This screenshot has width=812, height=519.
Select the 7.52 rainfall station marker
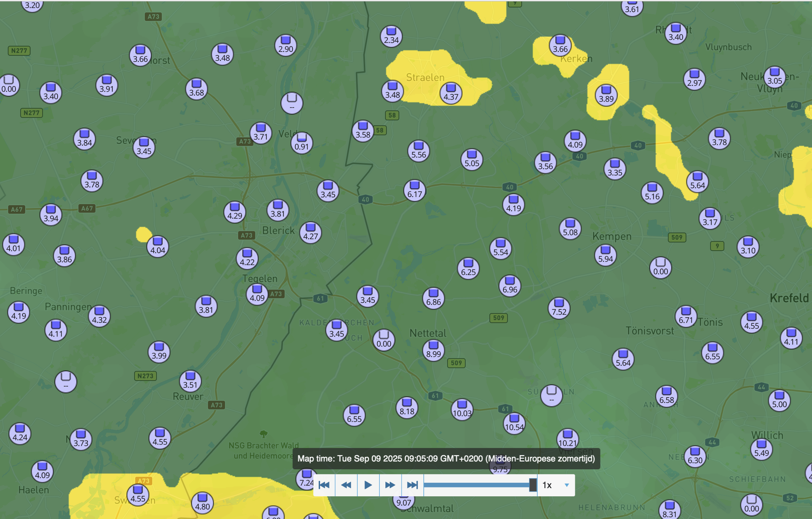coord(559,308)
